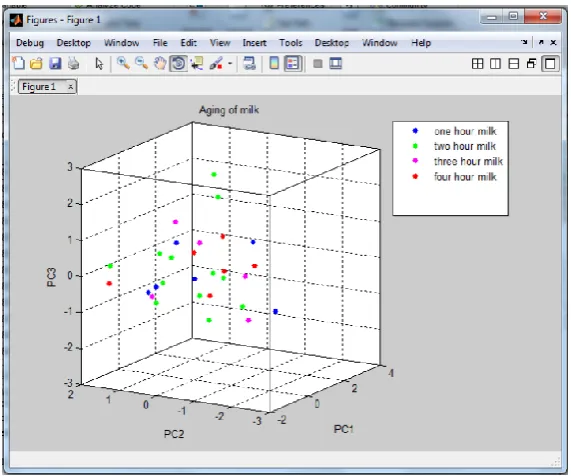Insert a colorbar using toolbar icon

(274, 64)
